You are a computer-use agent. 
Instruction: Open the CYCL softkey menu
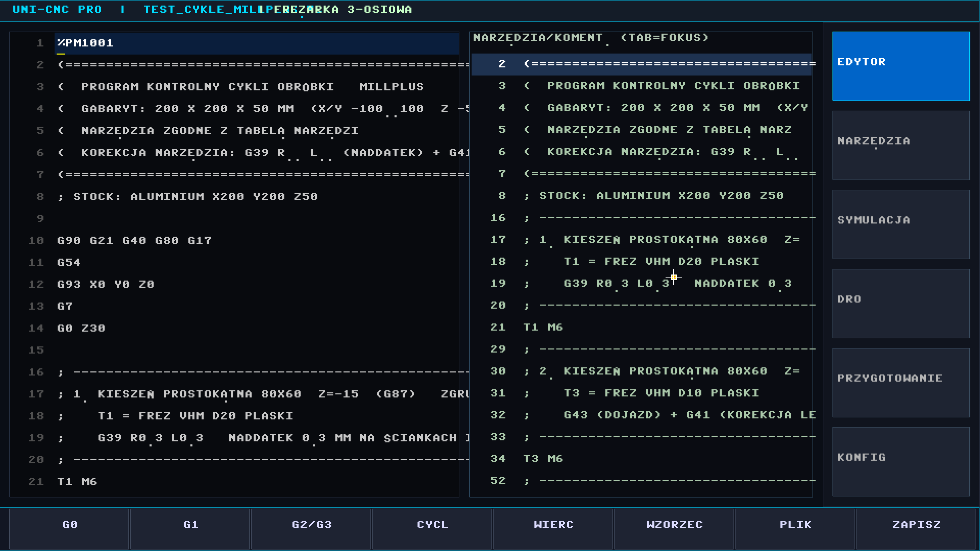(x=432, y=529)
